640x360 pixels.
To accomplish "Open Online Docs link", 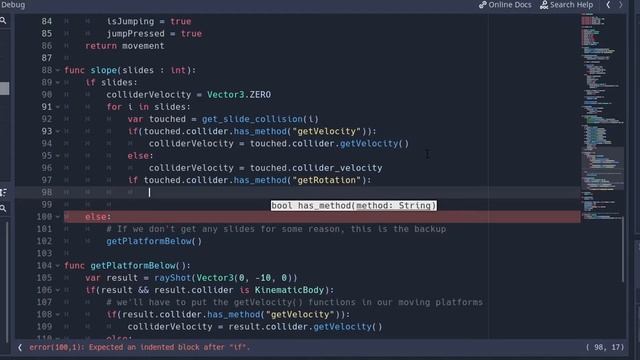I will 505,5.
